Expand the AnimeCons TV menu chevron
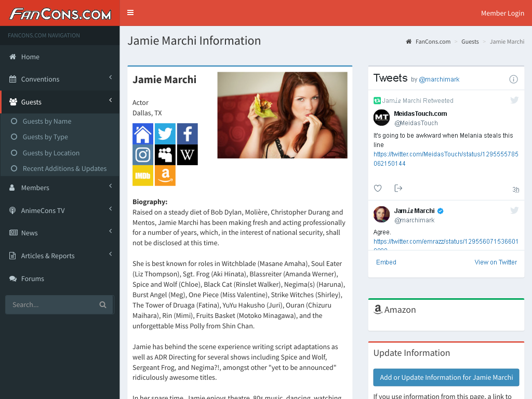The height and width of the screenshot is (399, 532). click(111, 209)
